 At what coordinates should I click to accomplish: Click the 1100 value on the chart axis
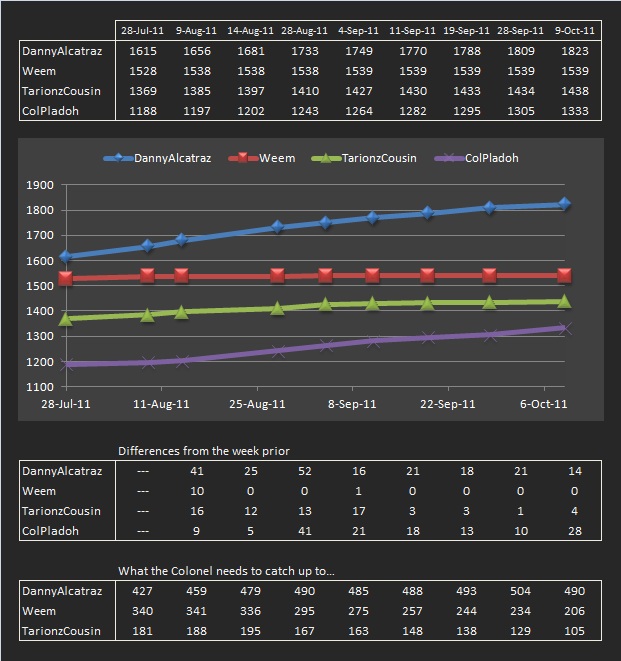coord(40,387)
